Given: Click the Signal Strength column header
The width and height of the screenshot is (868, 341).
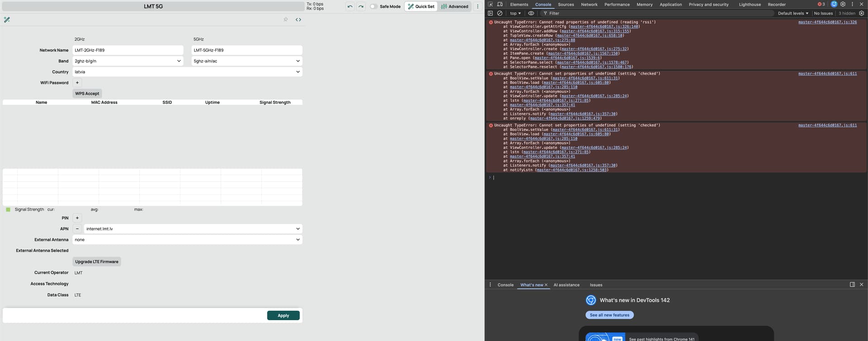Looking at the screenshot, I should coord(275,103).
